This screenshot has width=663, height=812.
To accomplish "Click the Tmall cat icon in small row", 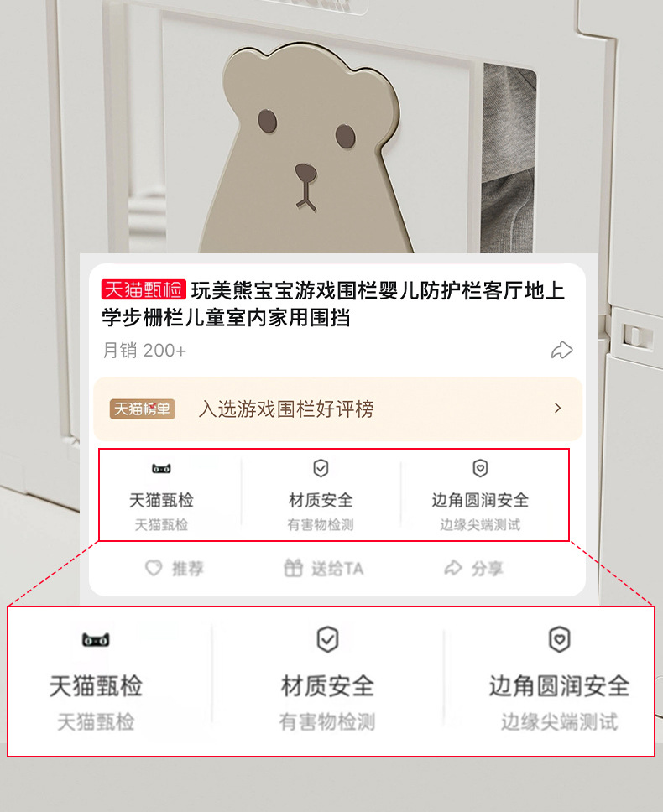I will (162, 469).
